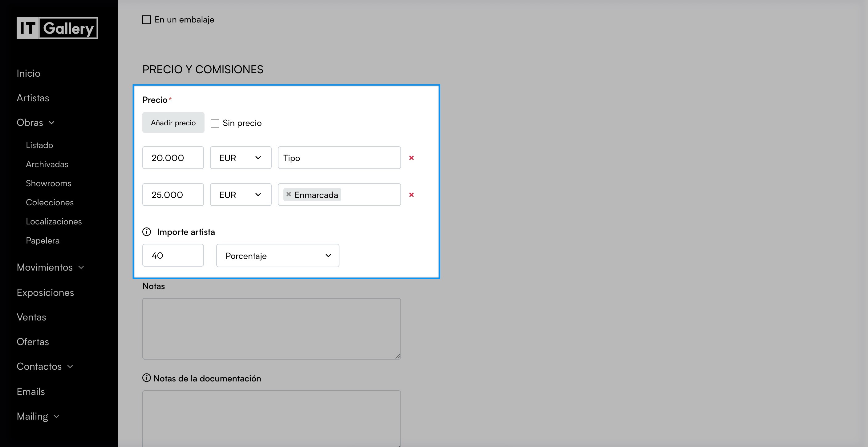Click the Importe artista info icon
Viewport: 868px width, 447px height.
pyautogui.click(x=147, y=232)
